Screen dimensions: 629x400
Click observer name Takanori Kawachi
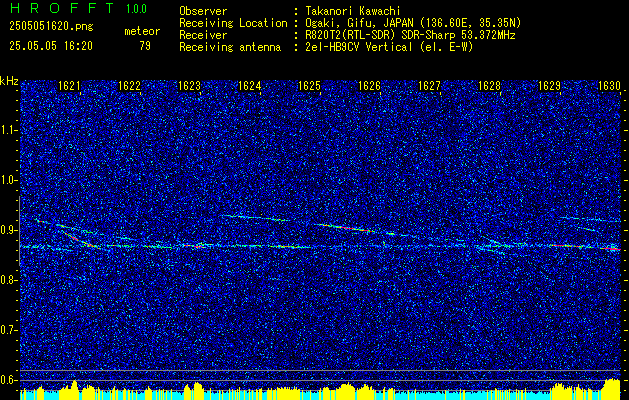point(352,11)
